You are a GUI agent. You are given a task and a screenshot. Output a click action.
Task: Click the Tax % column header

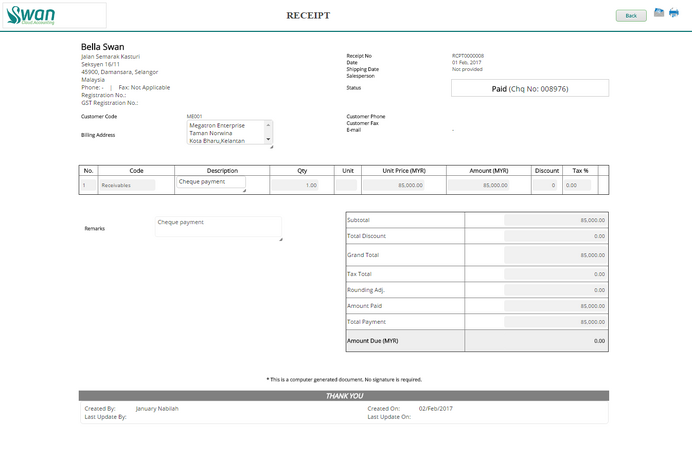coord(580,170)
